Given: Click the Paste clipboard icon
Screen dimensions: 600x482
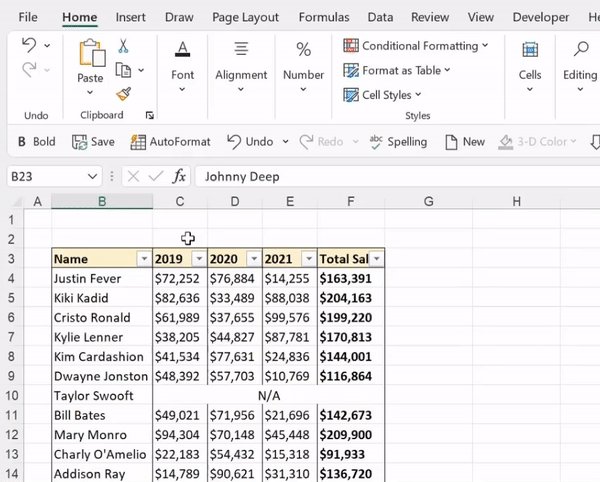Looking at the screenshot, I should [92, 53].
